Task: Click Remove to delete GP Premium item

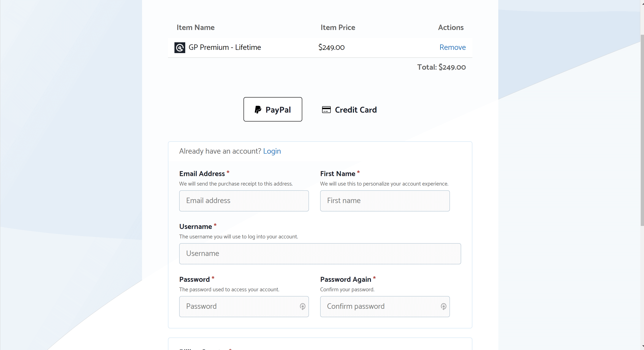Action: click(453, 47)
